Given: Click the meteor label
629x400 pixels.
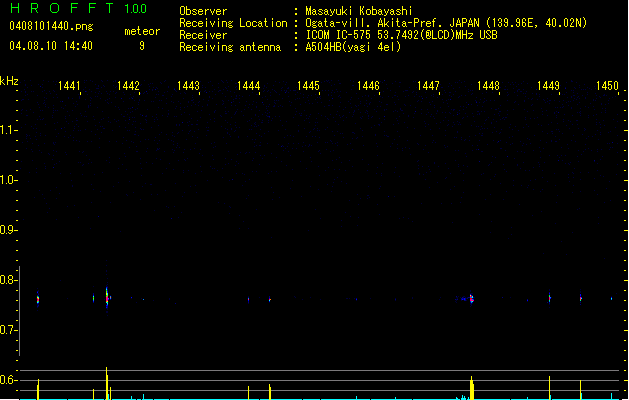Looking at the screenshot, I should click(142, 31).
